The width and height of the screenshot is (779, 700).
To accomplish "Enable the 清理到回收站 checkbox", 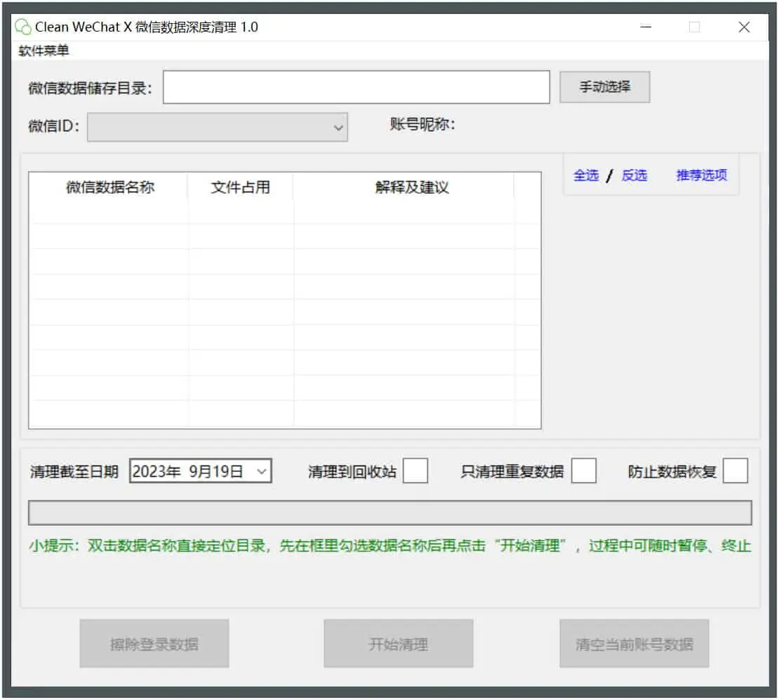I will [x=415, y=471].
